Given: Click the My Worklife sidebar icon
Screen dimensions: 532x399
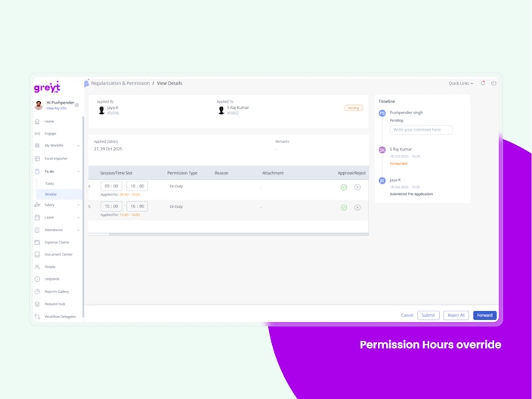Looking at the screenshot, I should click(37, 146).
